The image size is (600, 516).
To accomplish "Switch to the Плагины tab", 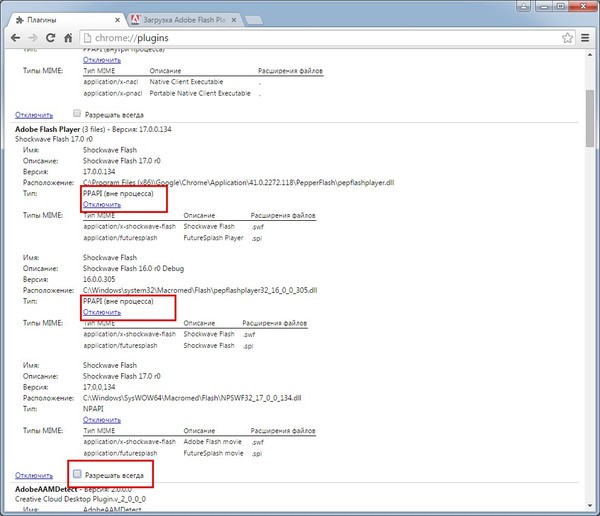I will point(67,20).
